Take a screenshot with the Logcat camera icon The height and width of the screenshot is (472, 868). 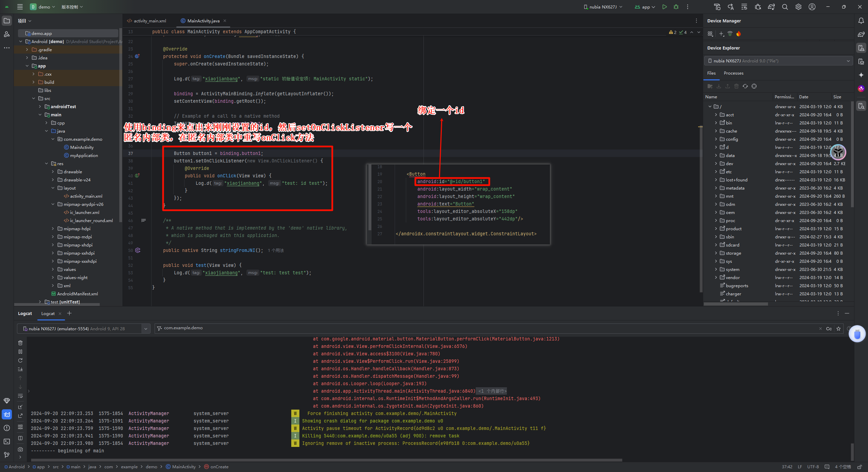click(20, 449)
